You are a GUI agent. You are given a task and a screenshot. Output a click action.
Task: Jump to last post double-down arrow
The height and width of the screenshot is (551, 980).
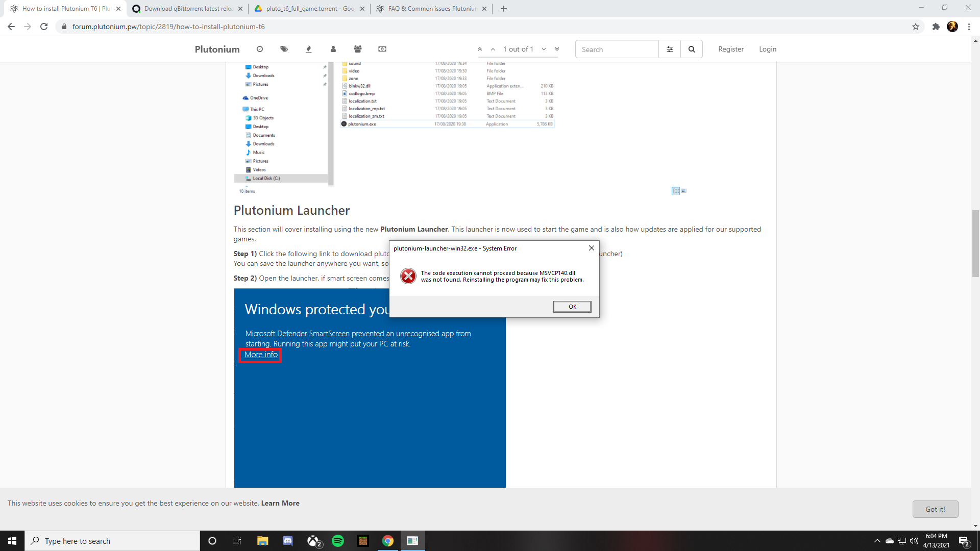(x=557, y=49)
